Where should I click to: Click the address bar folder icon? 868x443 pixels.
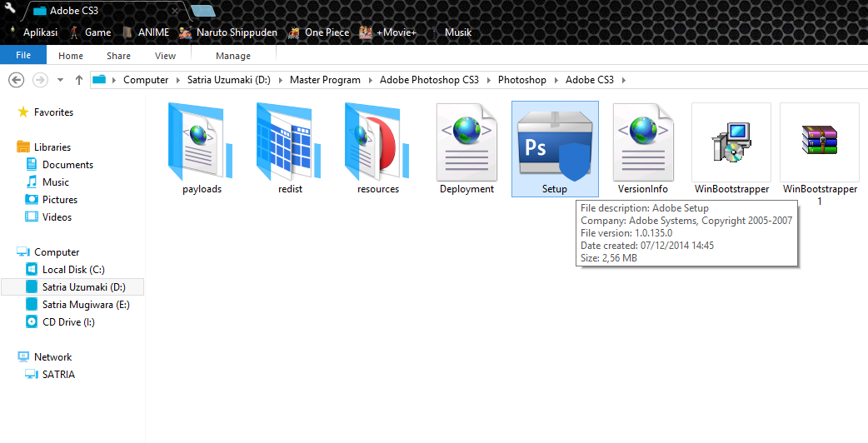[99, 80]
